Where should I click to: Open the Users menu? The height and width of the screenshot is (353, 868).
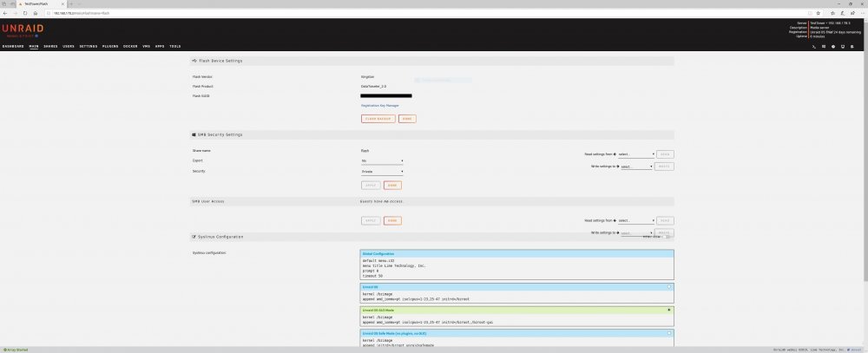click(69, 47)
